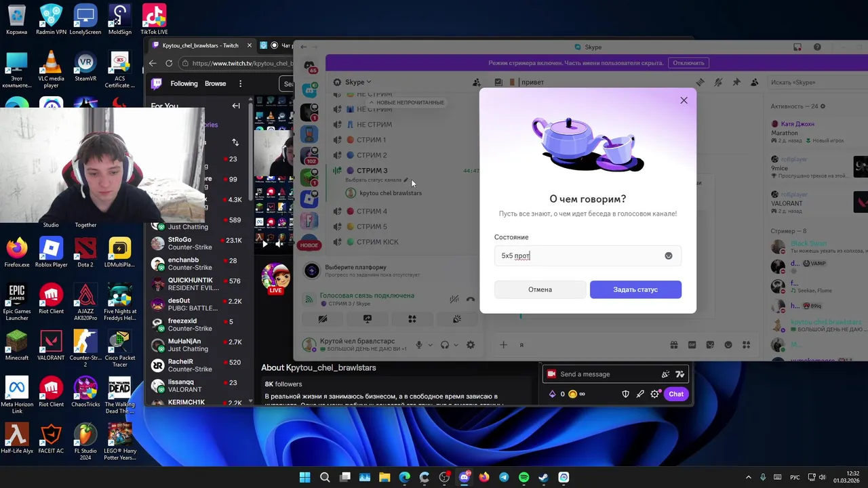Open Discord user settings gear
The height and width of the screenshot is (488, 868).
[x=471, y=345]
